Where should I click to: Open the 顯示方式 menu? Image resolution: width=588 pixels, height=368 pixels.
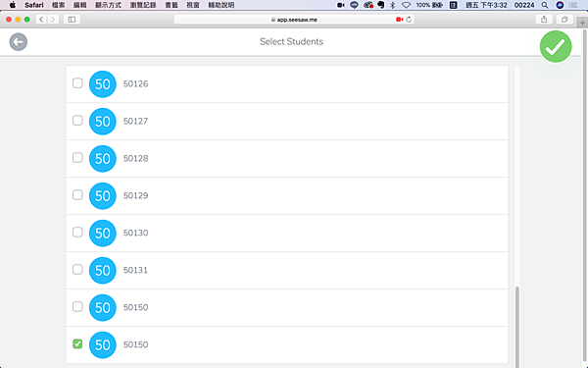108,5
